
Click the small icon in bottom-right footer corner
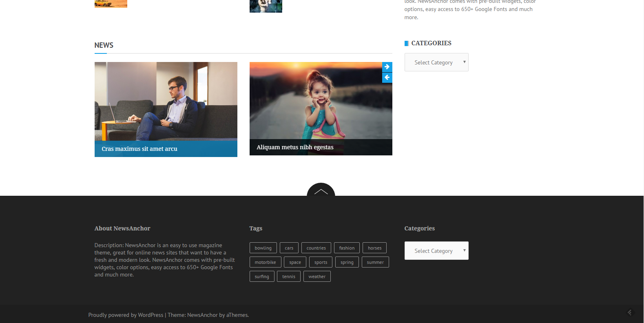(629, 312)
